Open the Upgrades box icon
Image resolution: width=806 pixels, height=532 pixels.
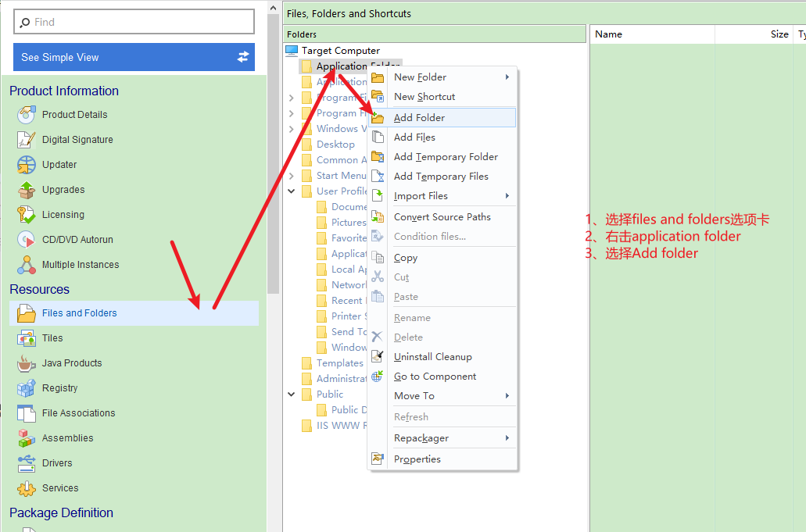pos(27,190)
